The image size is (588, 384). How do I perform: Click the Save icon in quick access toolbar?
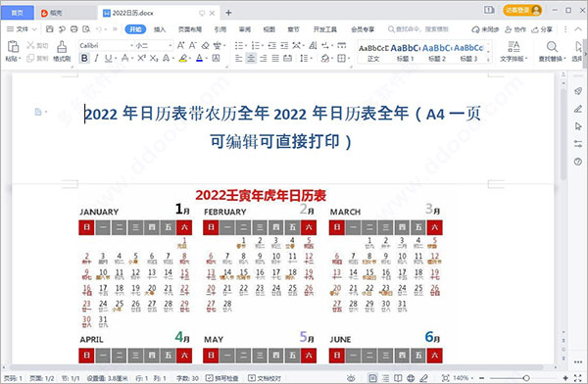pyautogui.click(x=50, y=28)
